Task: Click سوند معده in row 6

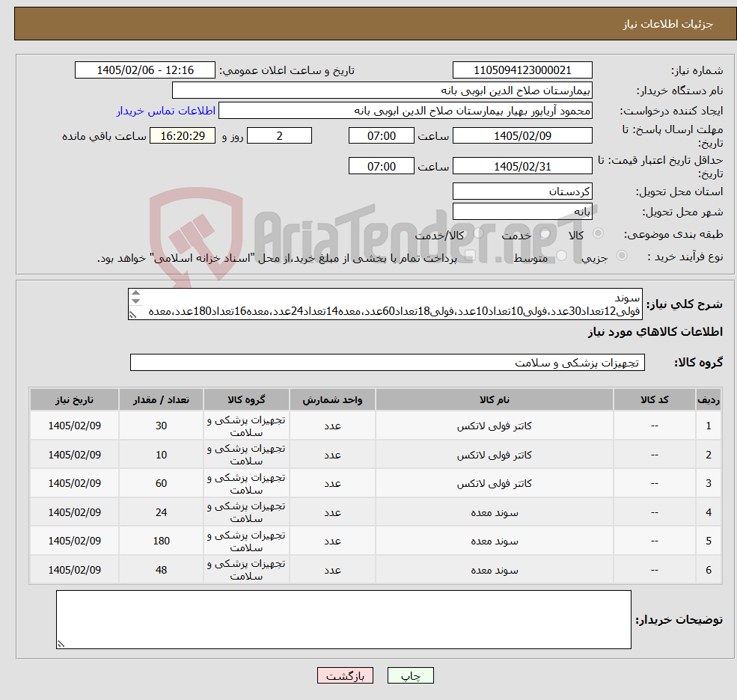Action: pos(494,570)
